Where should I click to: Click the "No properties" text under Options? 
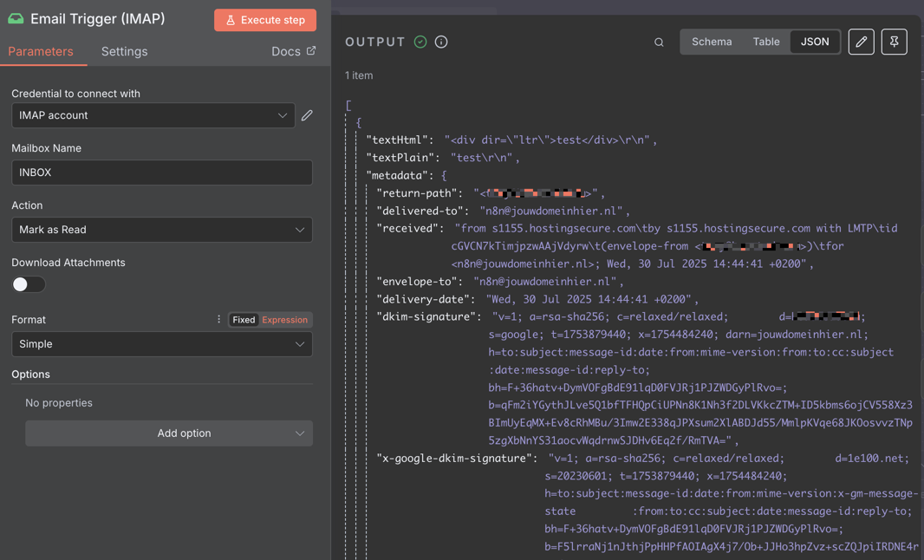[x=59, y=402]
